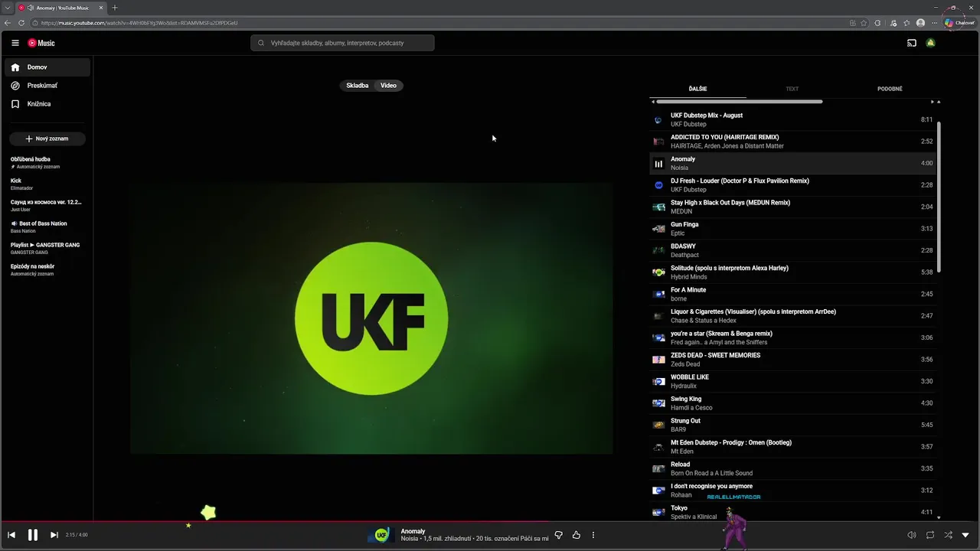Click Gun Finga thumbnail in queue
Screen dimensions: 980x551
(658, 229)
